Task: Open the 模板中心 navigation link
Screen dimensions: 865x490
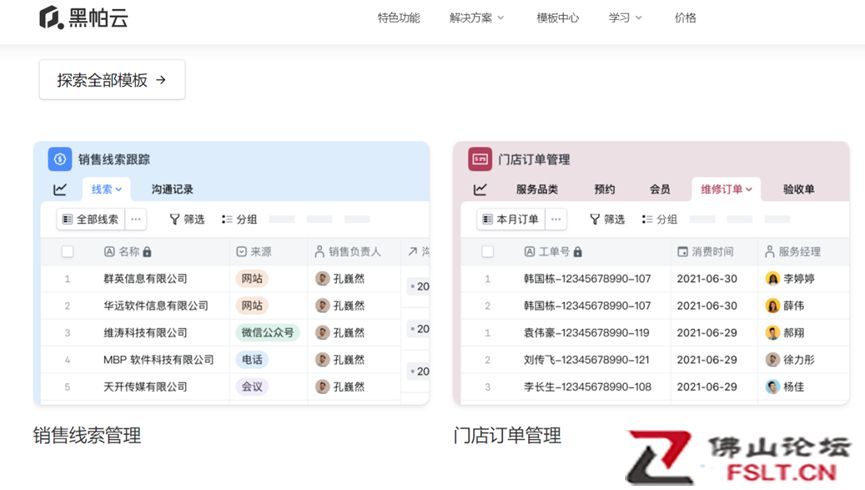Action: click(x=557, y=18)
